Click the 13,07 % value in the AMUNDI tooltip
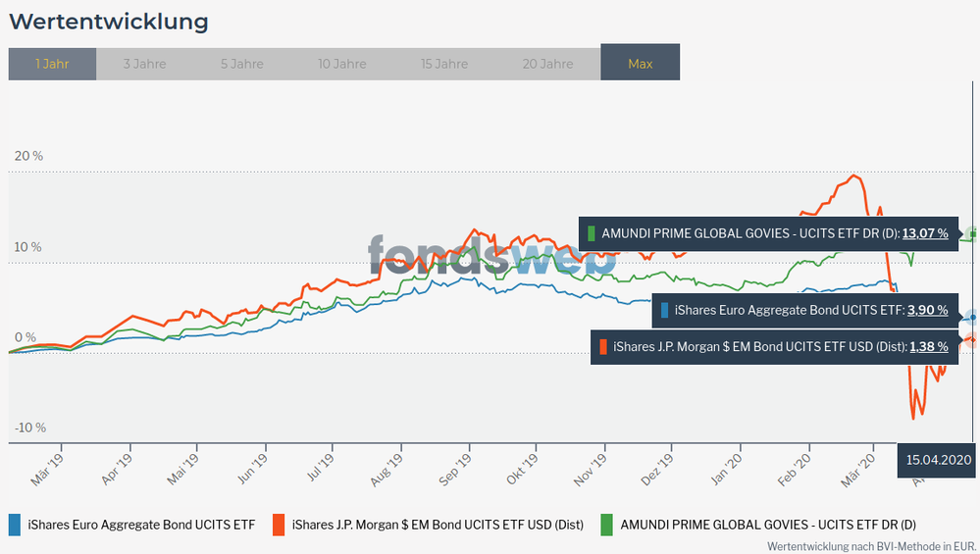This screenshot has height=554, width=980. click(x=925, y=233)
